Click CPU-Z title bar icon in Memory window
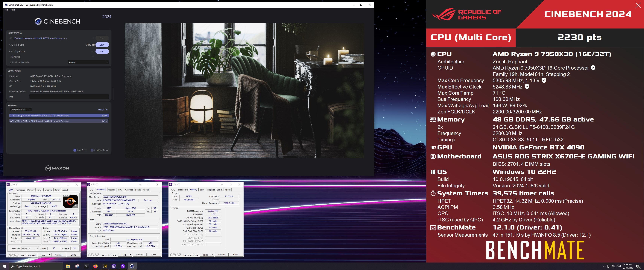The image size is (644, 270). (x=171, y=184)
